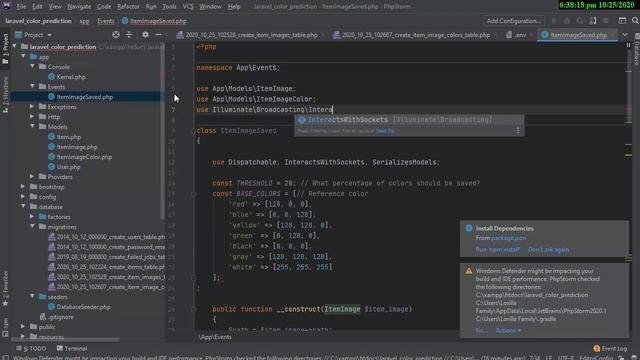Click the tool windows toggle icon in bottom-left corner
The width and height of the screenshot is (640, 360).
point(5,358)
